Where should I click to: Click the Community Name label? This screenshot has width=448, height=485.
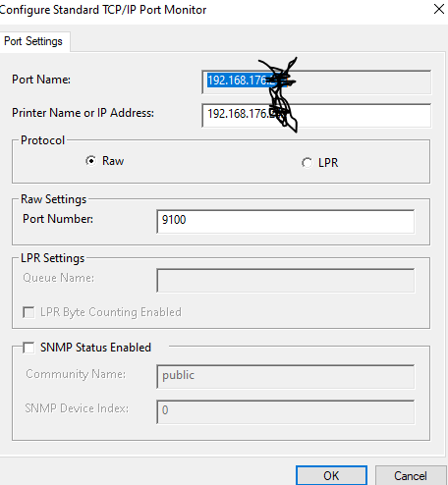pos(76,374)
